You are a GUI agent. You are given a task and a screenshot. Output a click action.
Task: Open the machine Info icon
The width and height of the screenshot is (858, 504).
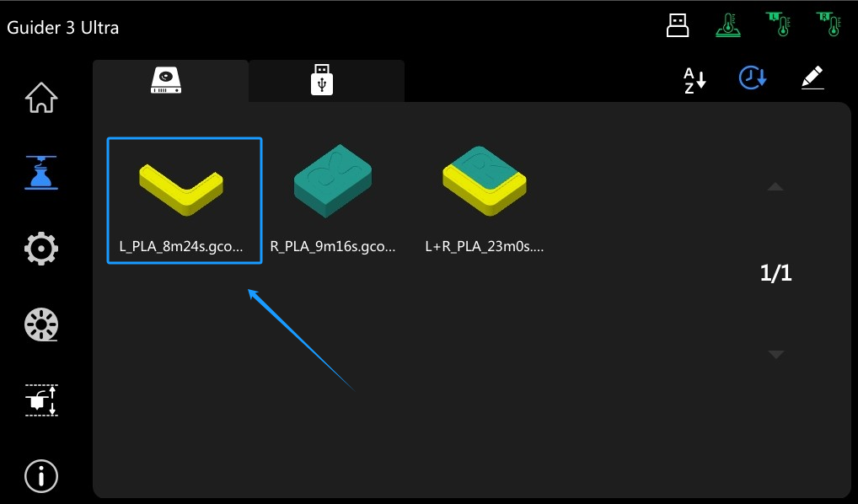(x=41, y=476)
